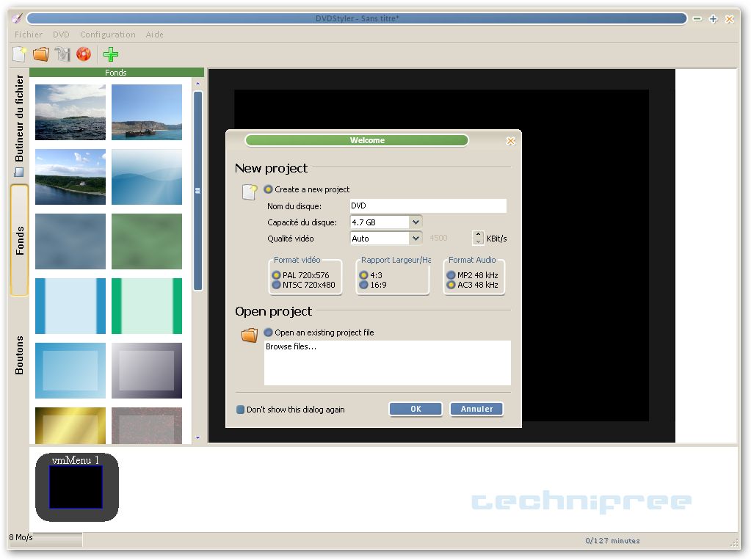Viewport: 751px width, 560px height.
Task: Click the green plus Add file icon
Action: (x=111, y=54)
